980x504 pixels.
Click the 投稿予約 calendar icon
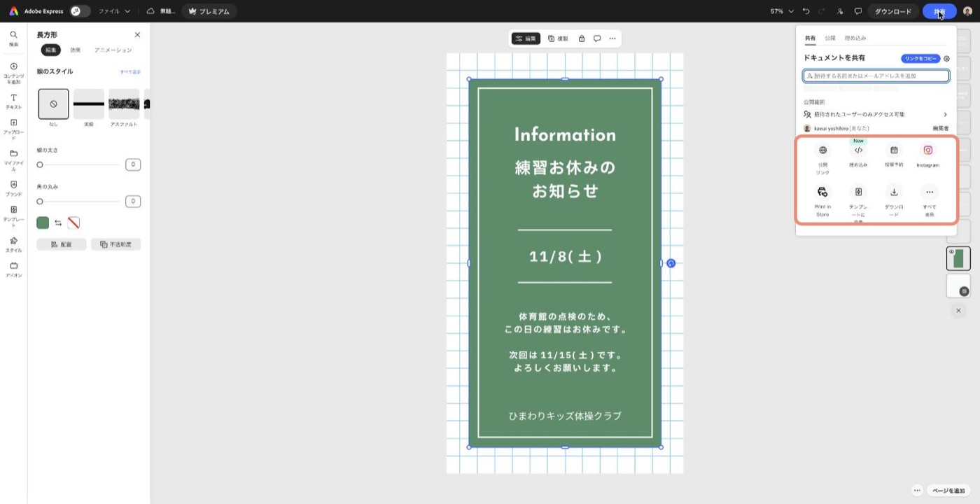894,150
